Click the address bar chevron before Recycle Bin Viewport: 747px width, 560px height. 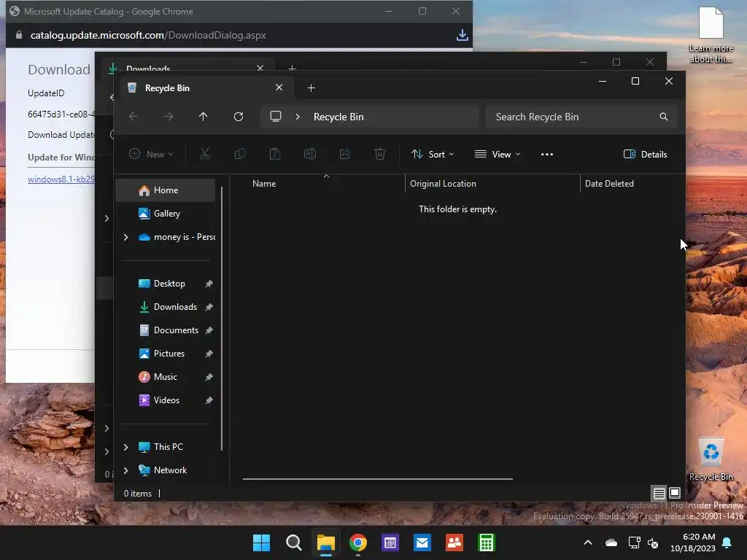298,117
